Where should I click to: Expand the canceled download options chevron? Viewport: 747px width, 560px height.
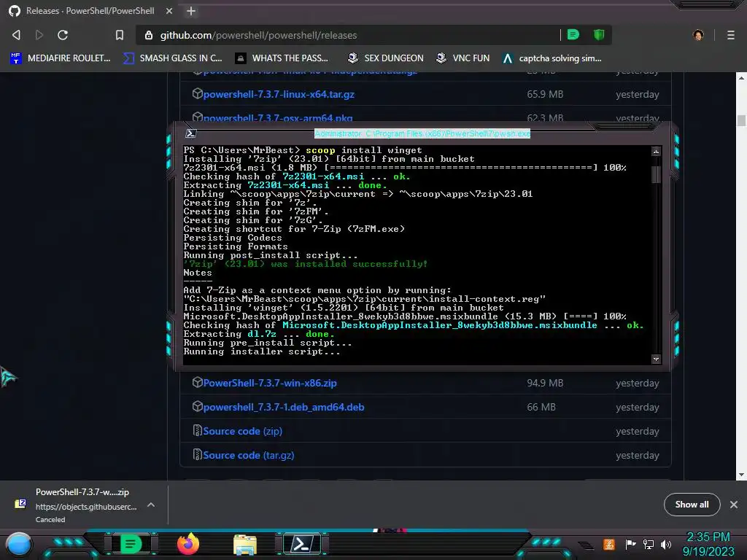150,505
